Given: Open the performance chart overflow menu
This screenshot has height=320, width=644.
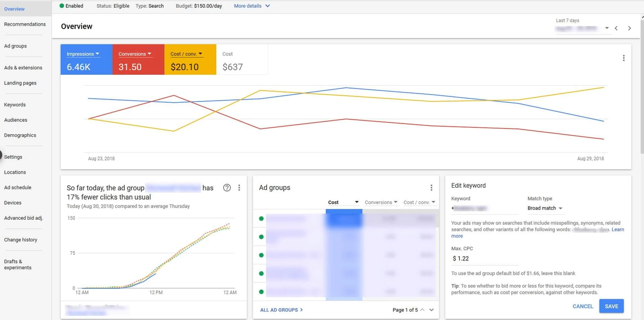Looking at the screenshot, I should pos(624,58).
